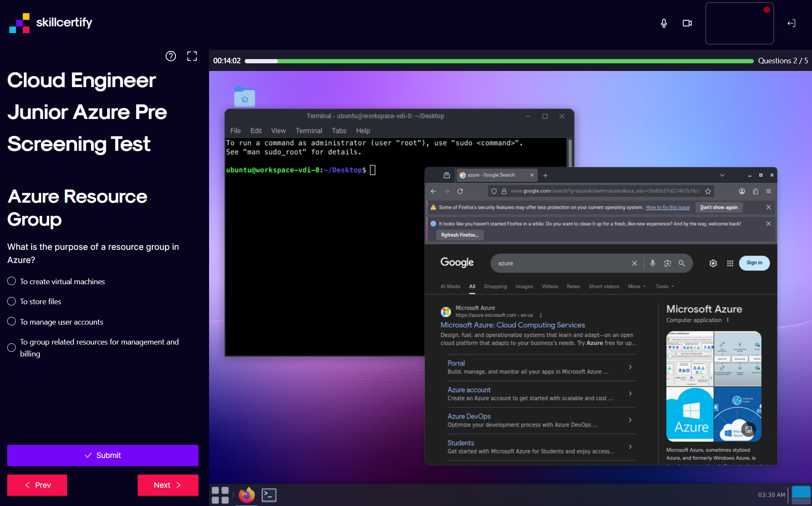
Task: Expand the VDI to fullscreen
Action: [x=192, y=56]
